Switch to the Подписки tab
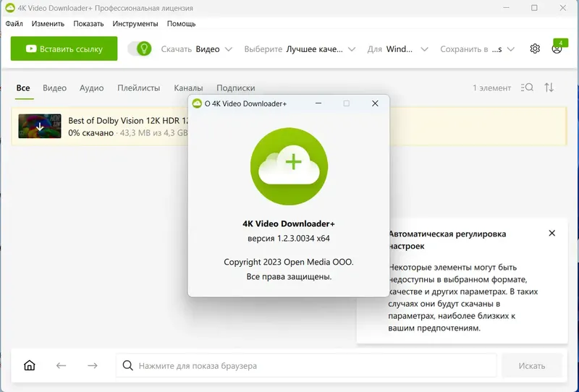579x392 pixels. 236,88
